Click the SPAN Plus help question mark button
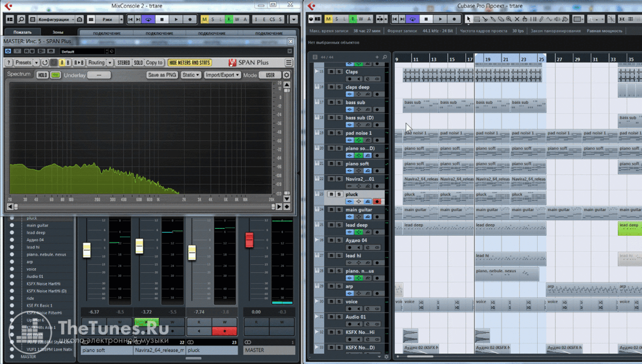The width and height of the screenshot is (642, 364). [x=9, y=63]
